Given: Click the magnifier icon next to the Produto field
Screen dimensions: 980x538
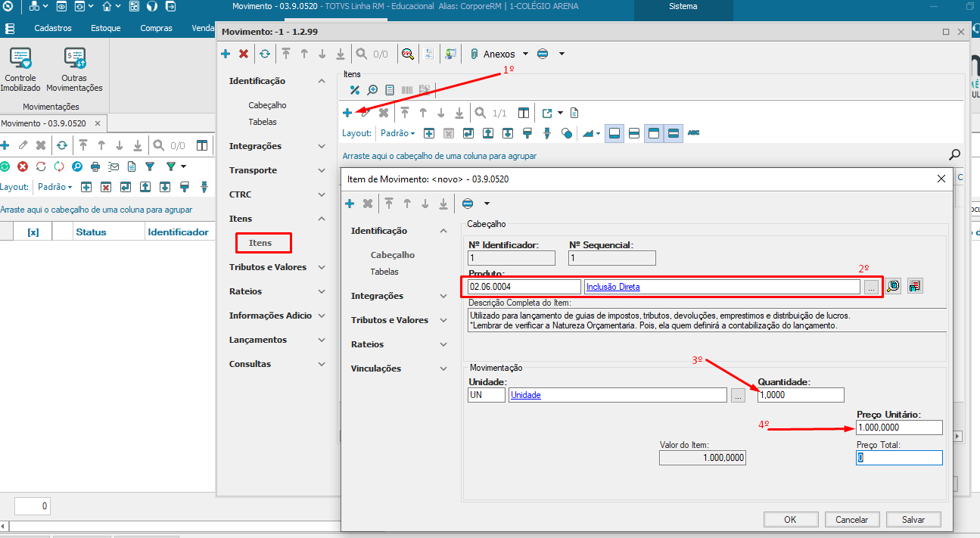Looking at the screenshot, I should click(893, 287).
